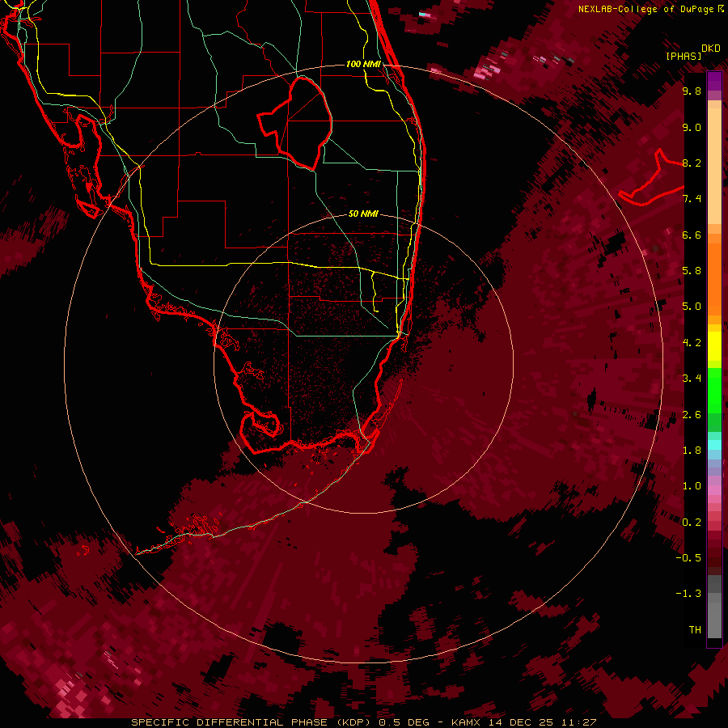Click the [PHAS] units label above color bar
Image resolution: width=728 pixels, height=728 pixels.
(684, 57)
